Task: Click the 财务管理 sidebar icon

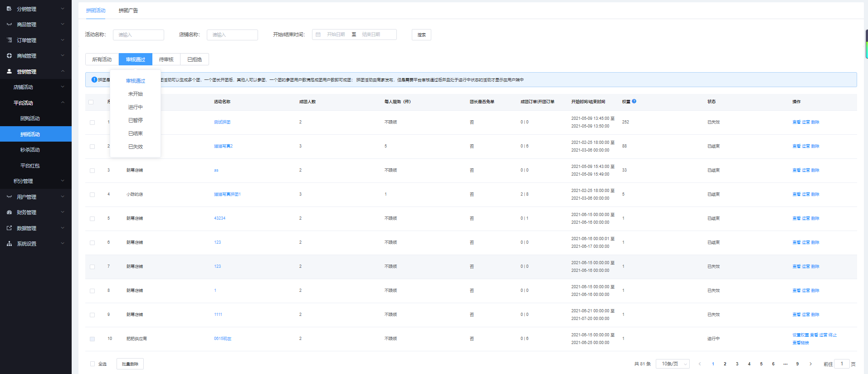Action: (x=9, y=212)
